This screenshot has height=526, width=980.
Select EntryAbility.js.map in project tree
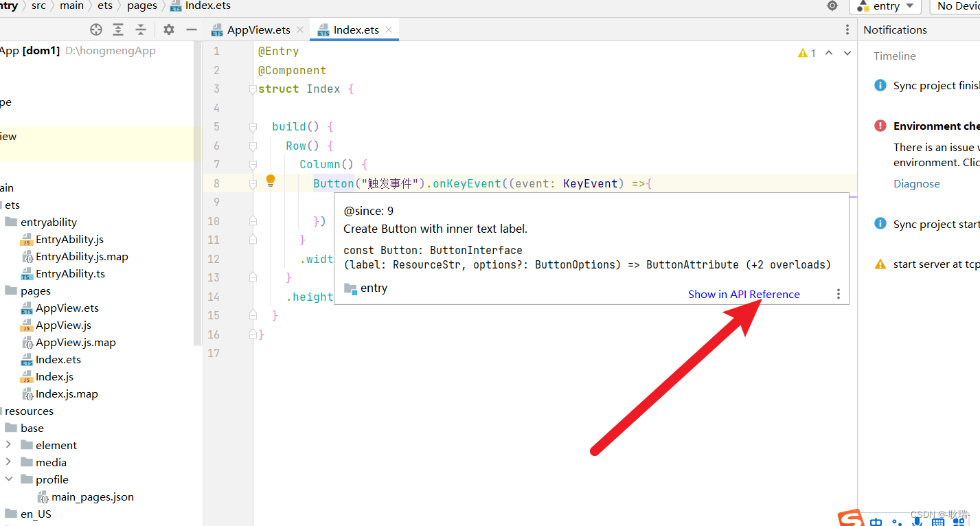(82, 256)
